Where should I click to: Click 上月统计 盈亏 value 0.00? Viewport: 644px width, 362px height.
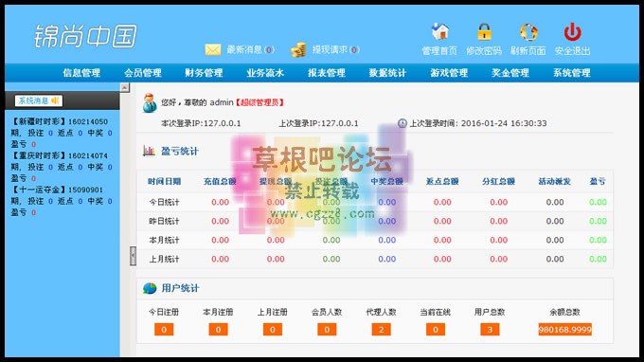click(x=598, y=259)
